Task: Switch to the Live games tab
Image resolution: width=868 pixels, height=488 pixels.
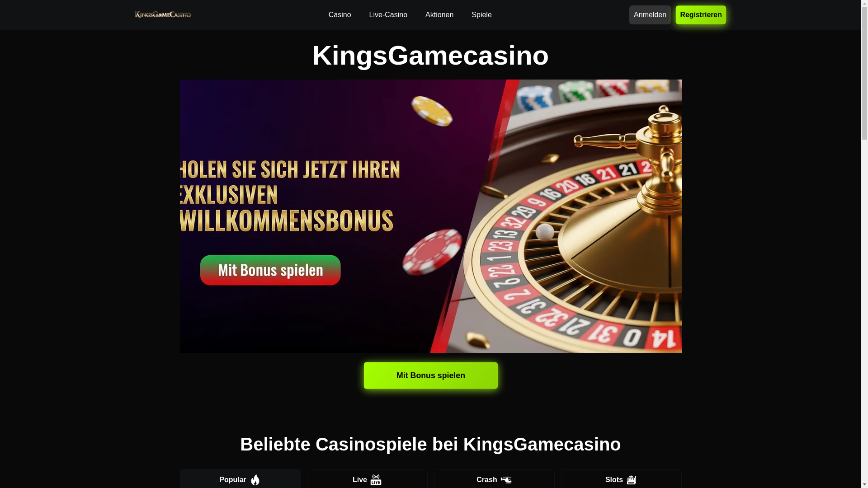Action: click(x=367, y=479)
